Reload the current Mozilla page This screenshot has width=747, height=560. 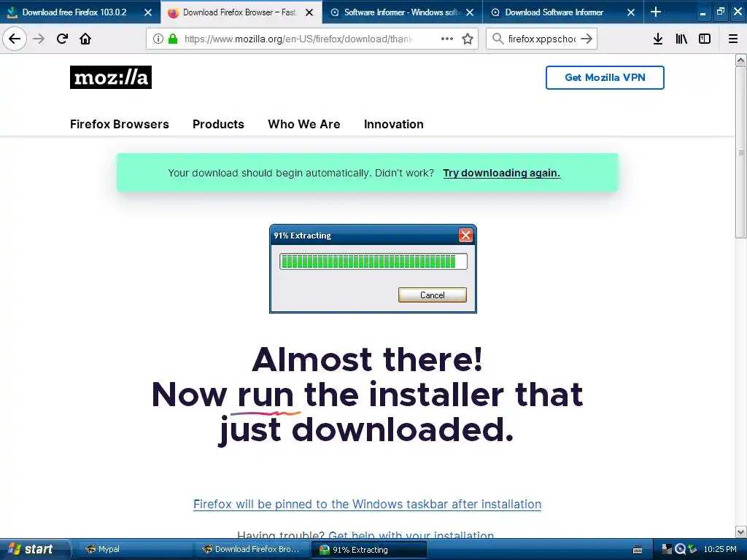[62, 39]
